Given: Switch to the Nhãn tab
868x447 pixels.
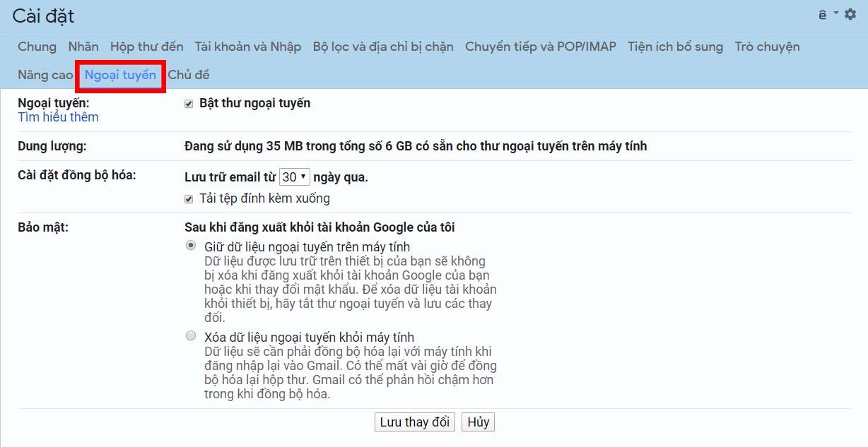Looking at the screenshot, I should [x=83, y=47].
